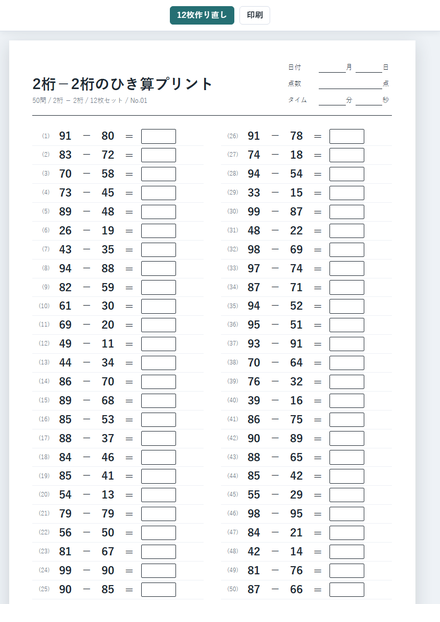The width and height of the screenshot is (440, 622).
Task: Click answer box for problem 10, 61 − 30
Action: pyautogui.click(x=158, y=306)
